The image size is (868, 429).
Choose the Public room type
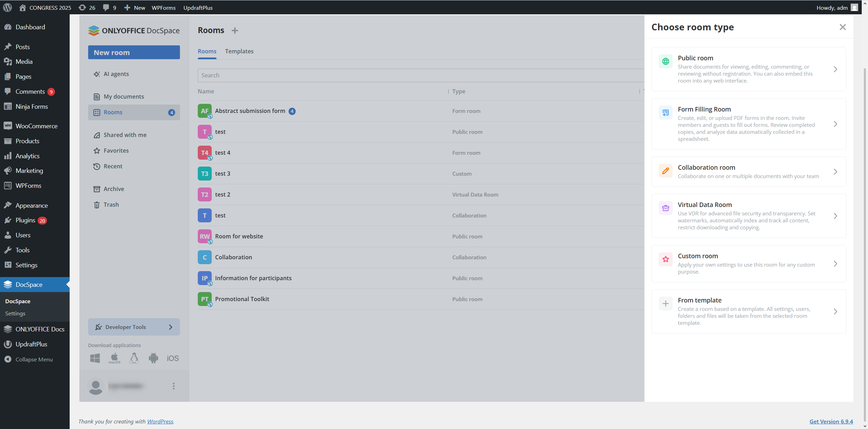pyautogui.click(x=749, y=69)
